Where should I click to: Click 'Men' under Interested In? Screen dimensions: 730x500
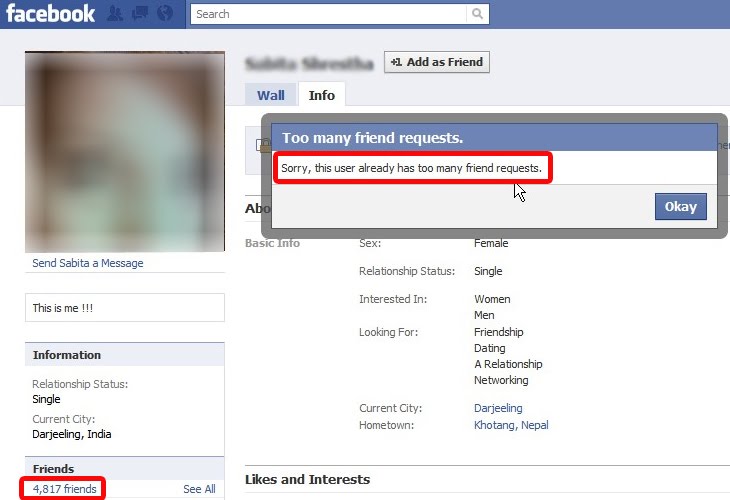(484, 315)
